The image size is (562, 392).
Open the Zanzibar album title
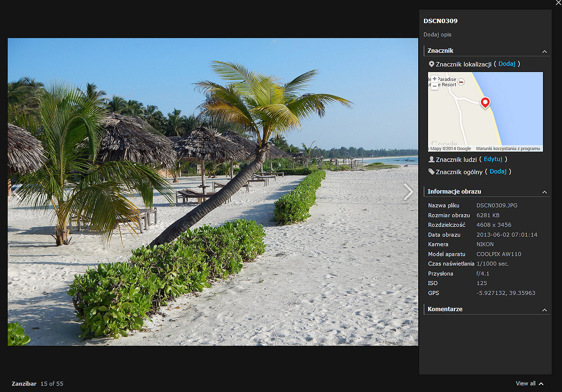pyautogui.click(x=24, y=384)
